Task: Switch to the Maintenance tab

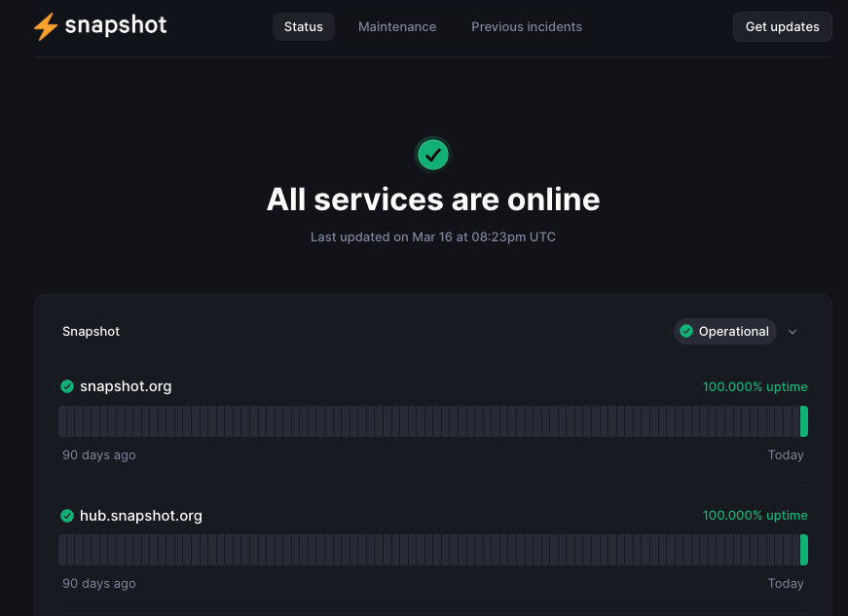Action: pyautogui.click(x=397, y=26)
